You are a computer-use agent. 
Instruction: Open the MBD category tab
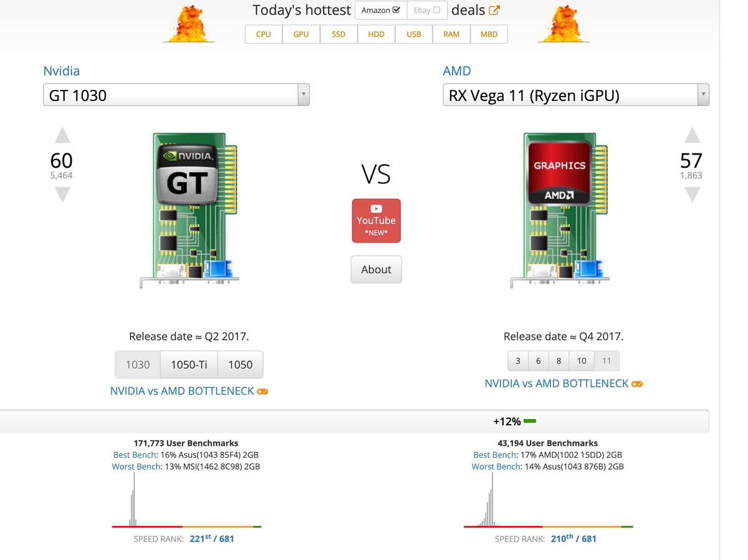pos(489,34)
